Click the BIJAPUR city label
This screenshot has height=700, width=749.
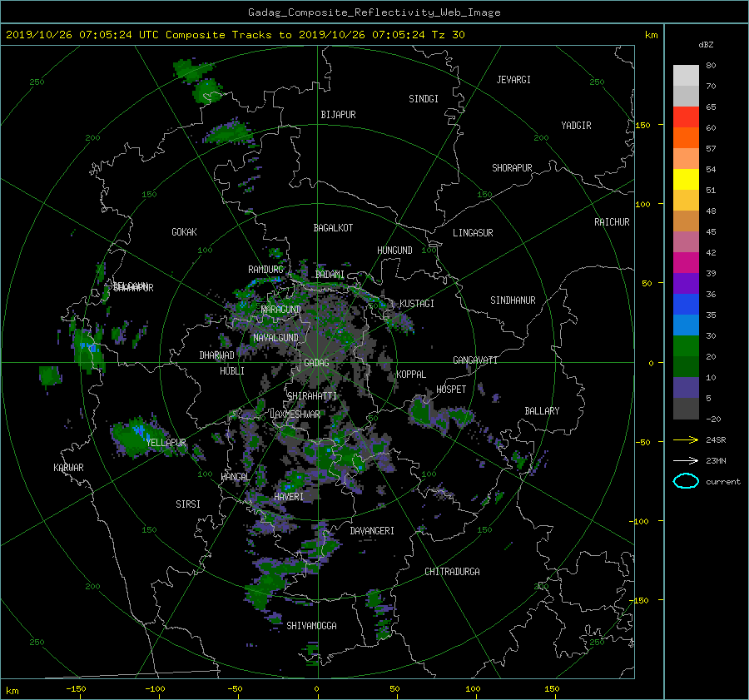[338, 115]
